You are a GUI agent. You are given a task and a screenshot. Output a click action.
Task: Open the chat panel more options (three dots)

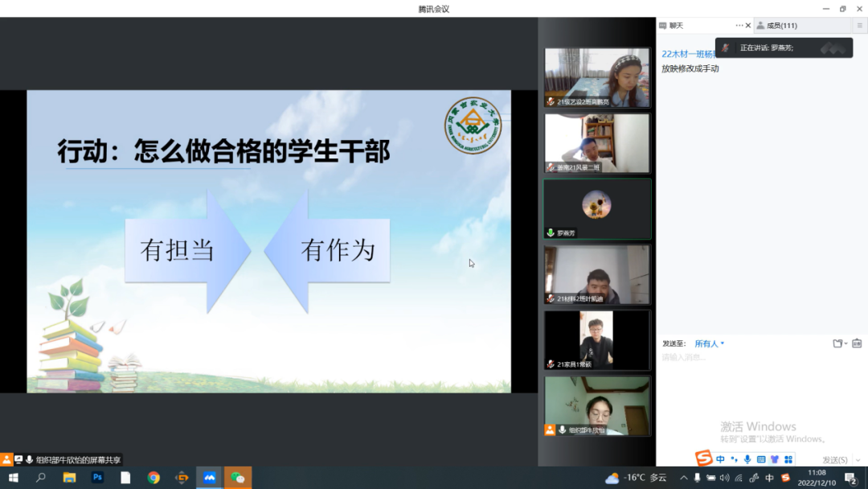pyautogui.click(x=739, y=26)
